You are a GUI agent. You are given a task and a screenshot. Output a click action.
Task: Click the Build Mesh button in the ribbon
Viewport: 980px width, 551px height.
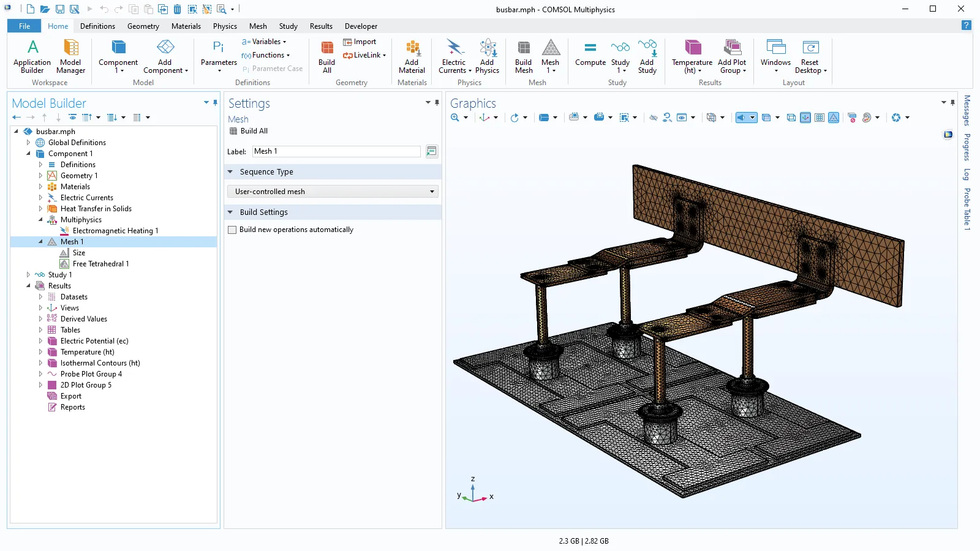[523, 56]
